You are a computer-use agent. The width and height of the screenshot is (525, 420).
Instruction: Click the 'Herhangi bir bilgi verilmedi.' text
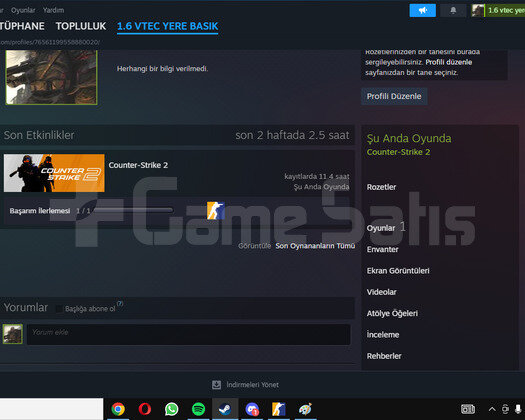coord(162,69)
